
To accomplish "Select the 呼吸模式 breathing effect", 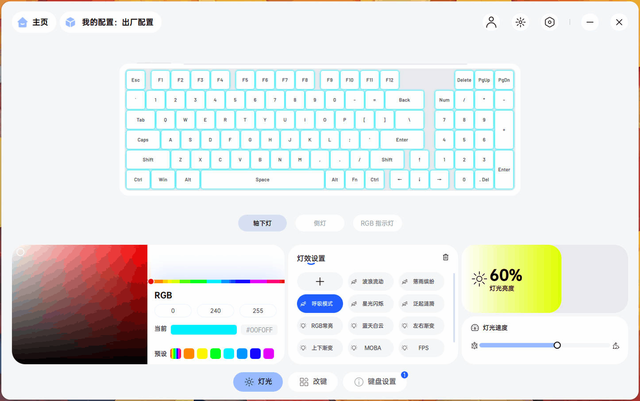I will click(320, 304).
